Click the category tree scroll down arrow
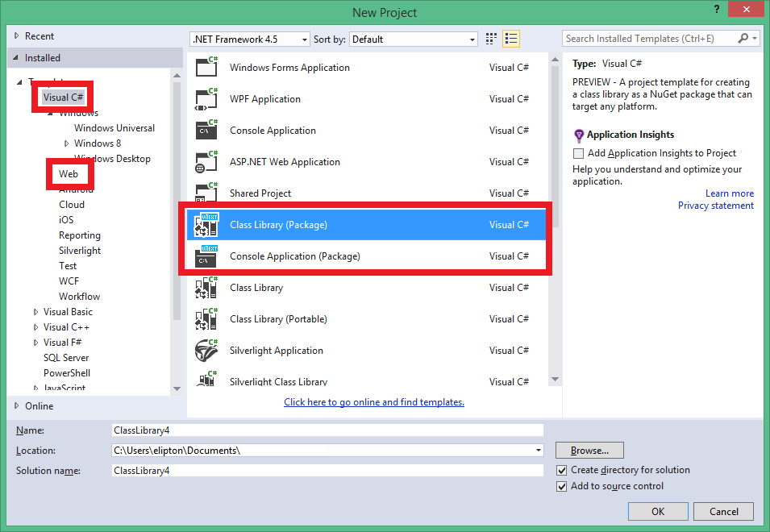 tap(177, 389)
